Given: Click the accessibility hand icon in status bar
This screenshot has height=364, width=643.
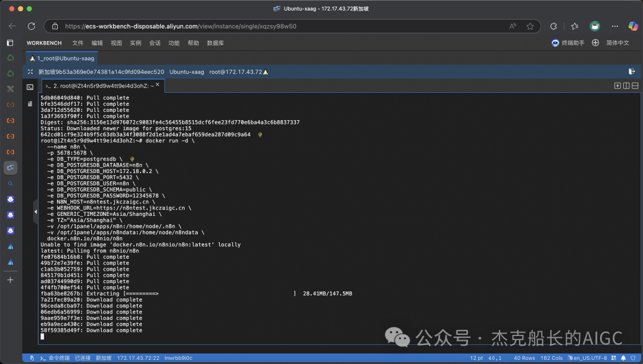Looking at the screenshot, I should click(x=32, y=358).
